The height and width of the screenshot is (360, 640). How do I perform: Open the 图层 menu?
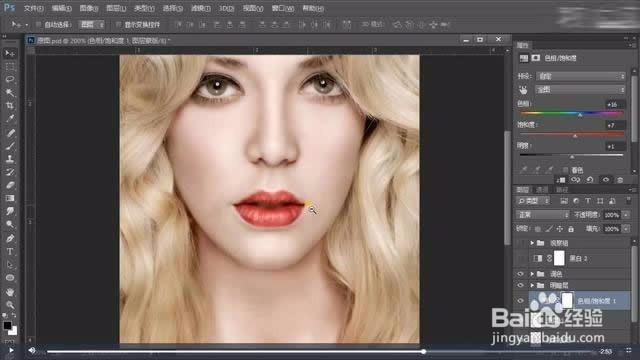[x=116, y=8]
